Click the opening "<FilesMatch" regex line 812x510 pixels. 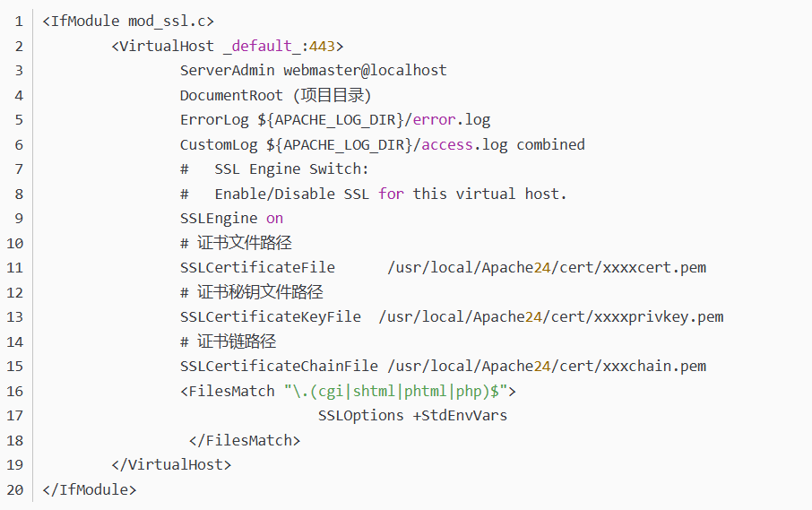pyautogui.click(x=348, y=391)
